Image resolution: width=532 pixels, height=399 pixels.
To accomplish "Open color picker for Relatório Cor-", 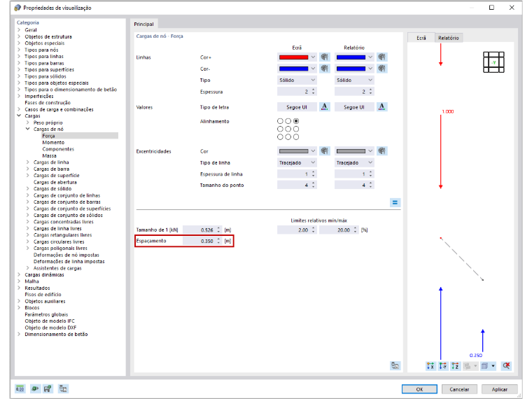I will pyautogui.click(x=382, y=69).
